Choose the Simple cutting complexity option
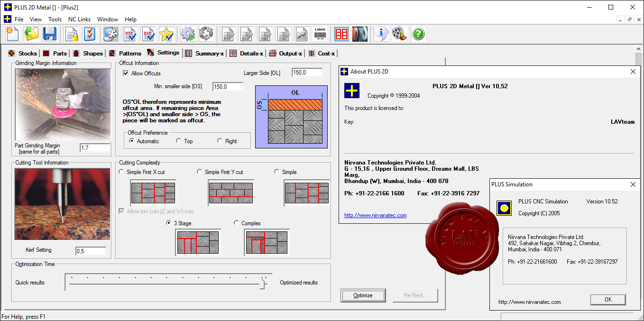 (x=277, y=172)
